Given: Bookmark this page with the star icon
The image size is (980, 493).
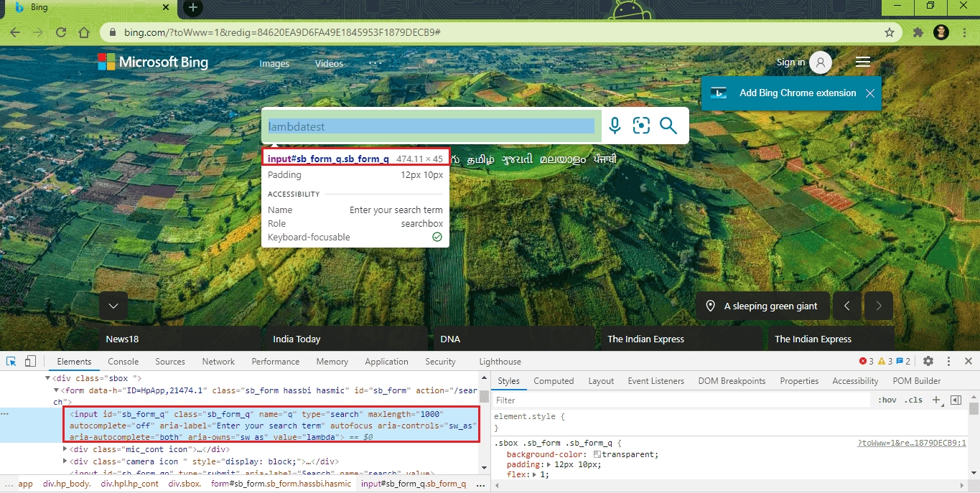Looking at the screenshot, I should click(x=890, y=32).
